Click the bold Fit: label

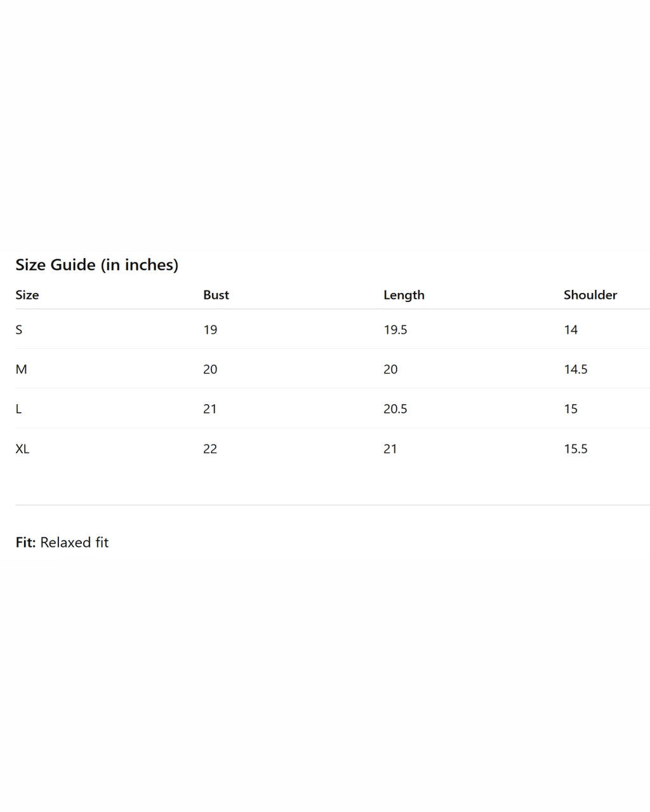click(x=25, y=542)
